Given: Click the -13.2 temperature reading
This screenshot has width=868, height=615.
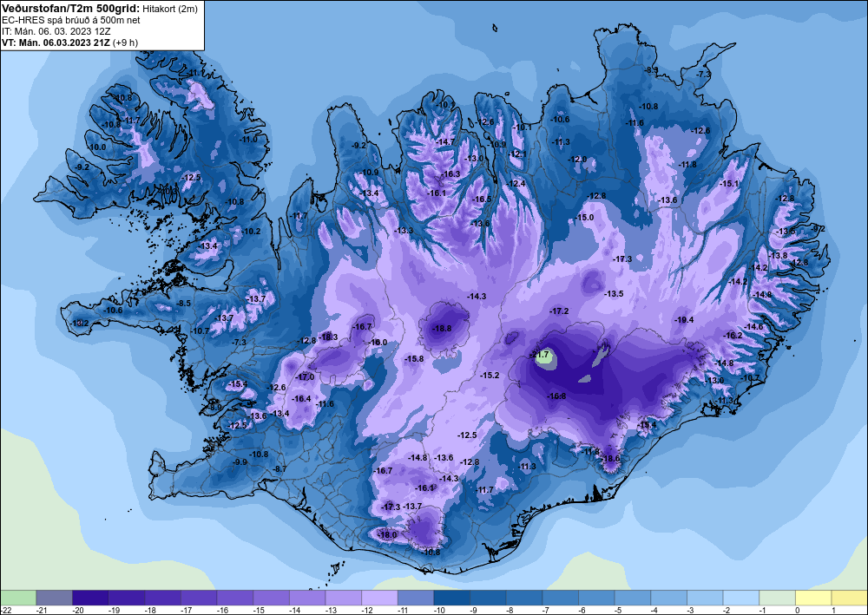Looking at the screenshot, I should coord(80,323).
